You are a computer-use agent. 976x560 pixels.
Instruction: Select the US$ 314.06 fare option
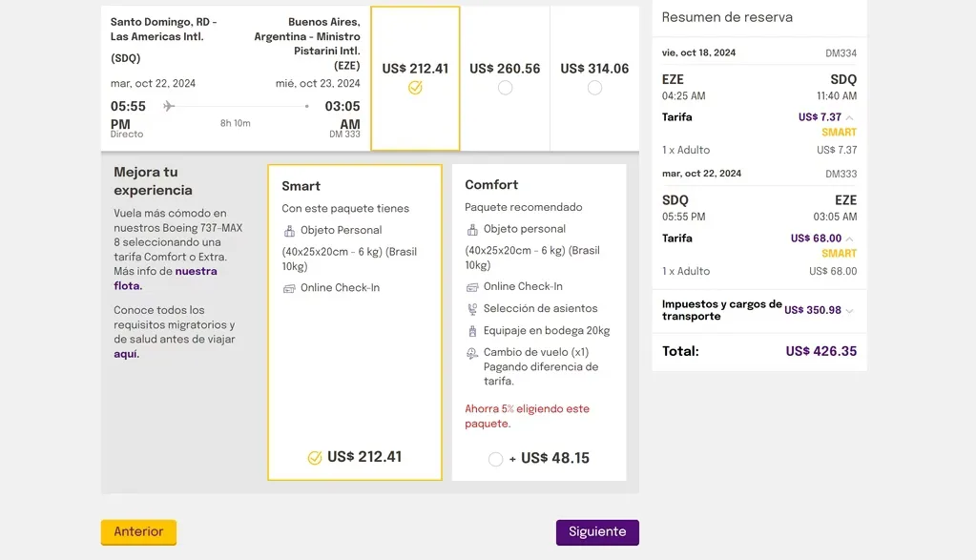pos(594,88)
